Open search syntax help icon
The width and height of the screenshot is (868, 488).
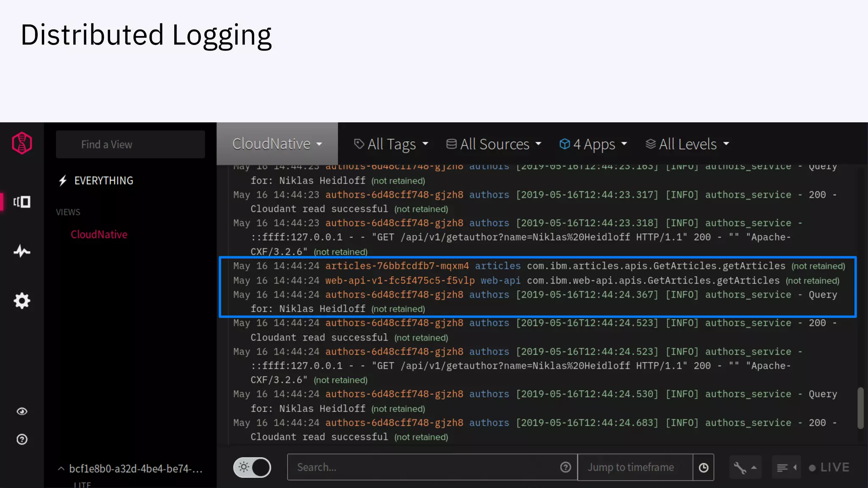pos(565,467)
